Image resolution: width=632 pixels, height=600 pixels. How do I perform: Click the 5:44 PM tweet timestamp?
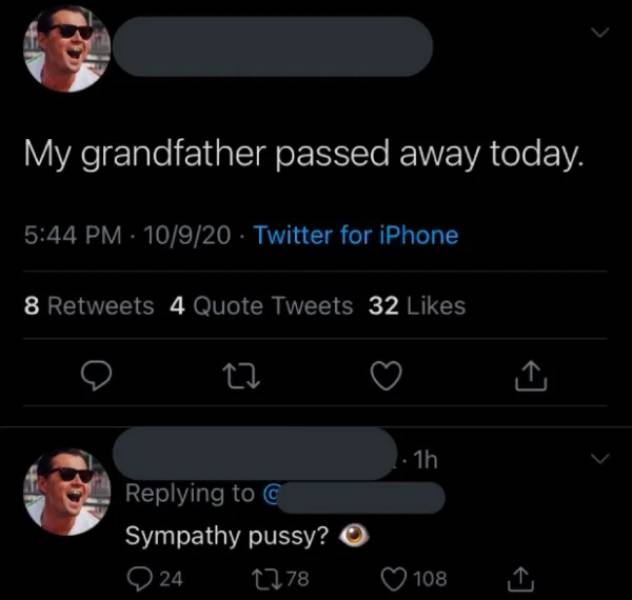coord(74,236)
